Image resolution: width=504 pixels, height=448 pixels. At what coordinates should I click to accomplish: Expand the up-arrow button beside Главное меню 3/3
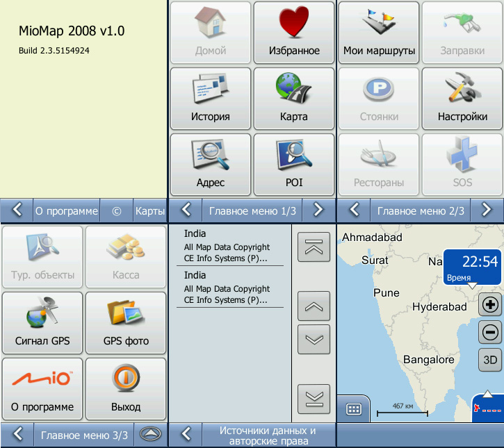point(151,435)
